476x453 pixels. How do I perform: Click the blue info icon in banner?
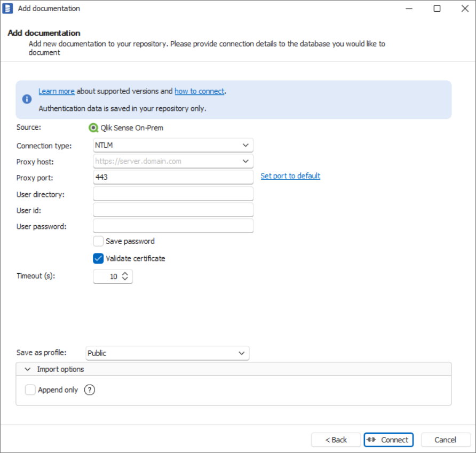pos(27,99)
